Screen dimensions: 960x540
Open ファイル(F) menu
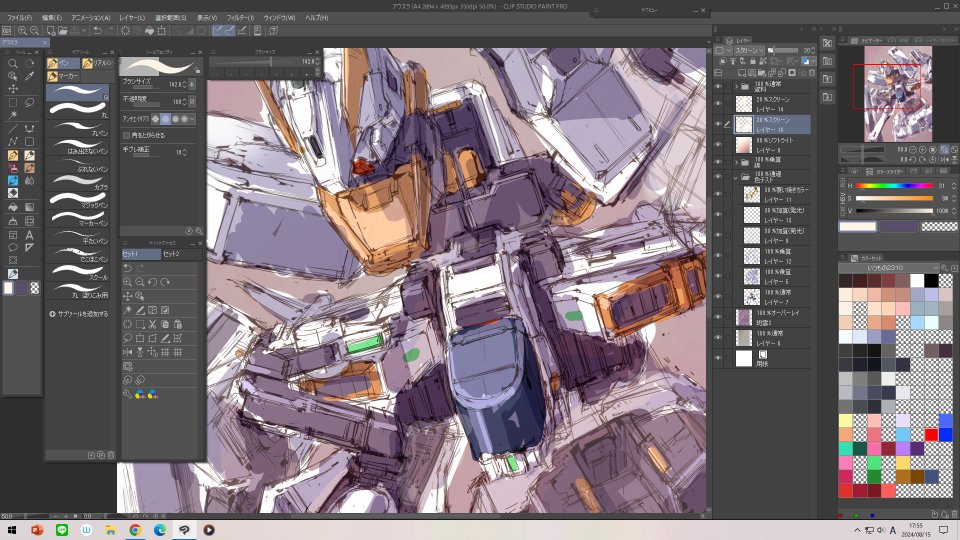tap(20, 18)
